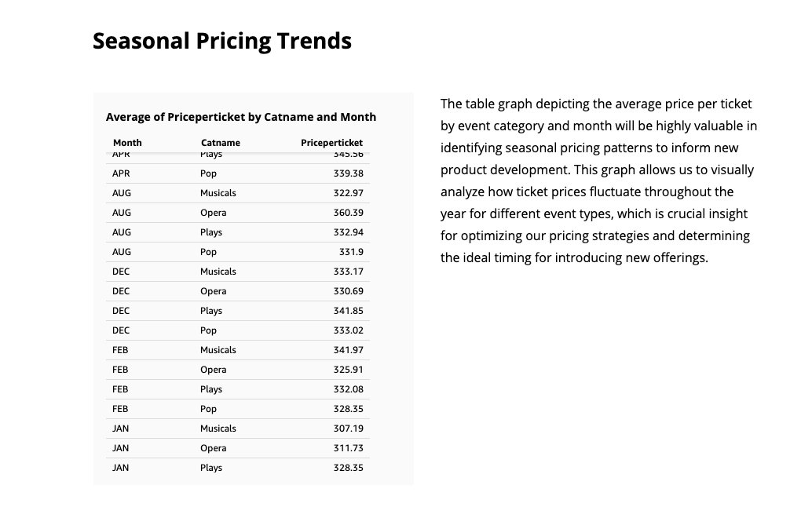Click the AUG Opera price 360.39
The height and width of the screenshot is (518, 812).
[x=348, y=213]
